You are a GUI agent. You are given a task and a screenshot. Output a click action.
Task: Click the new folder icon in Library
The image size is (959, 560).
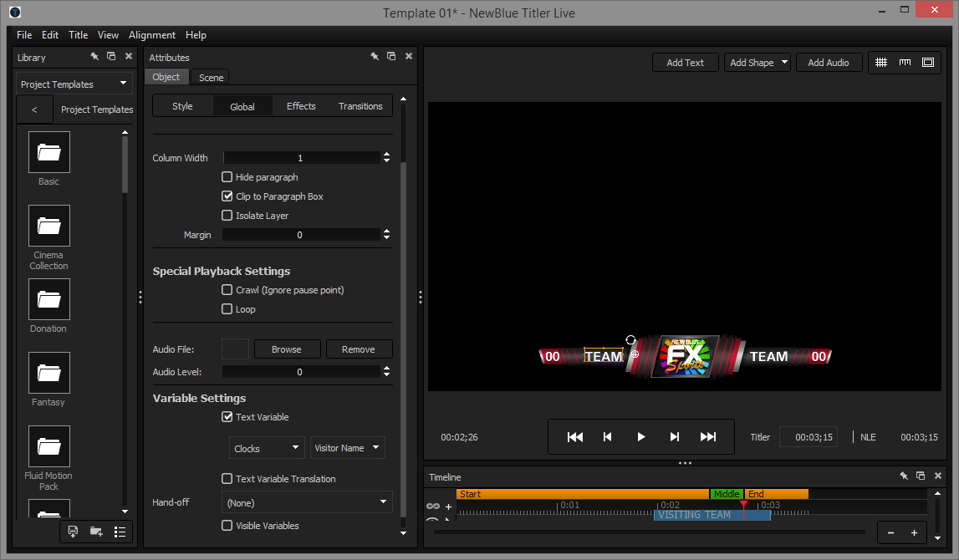tap(96, 532)
